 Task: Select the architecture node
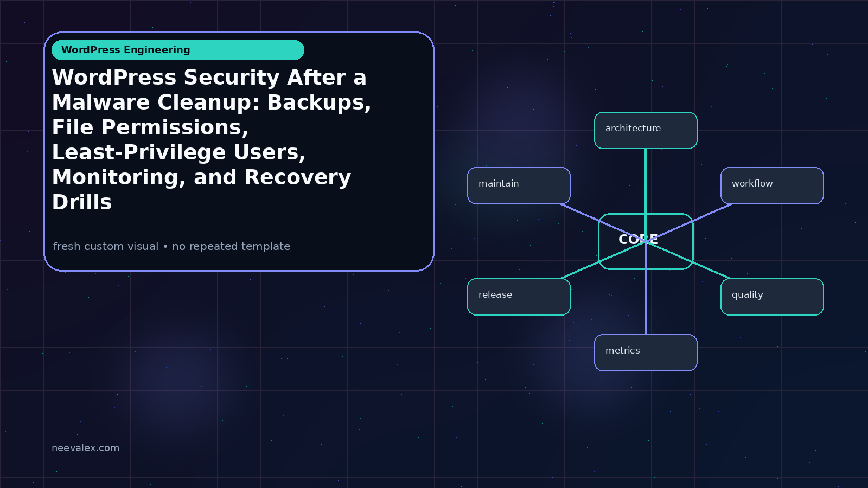point(646,130)
